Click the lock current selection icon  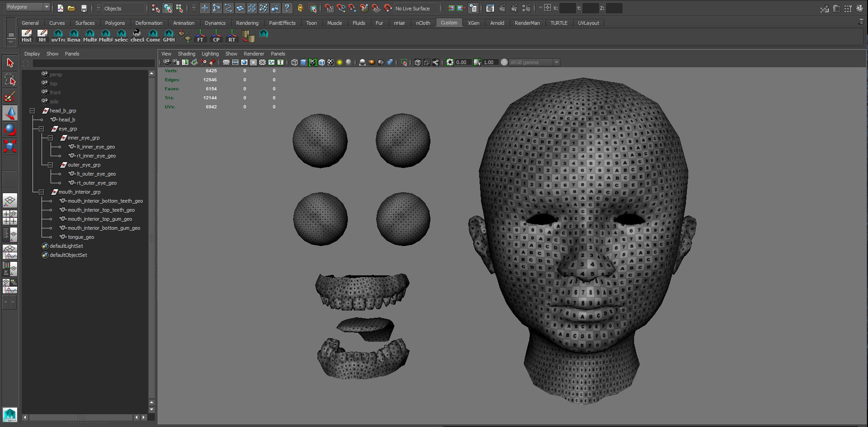pyautogui.click(x=300, y=8)
